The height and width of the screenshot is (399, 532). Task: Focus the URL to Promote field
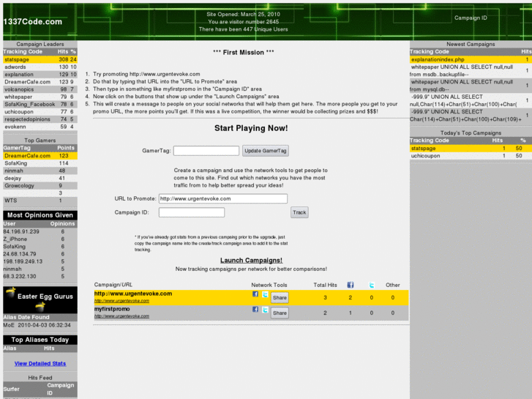coord(223,198)
